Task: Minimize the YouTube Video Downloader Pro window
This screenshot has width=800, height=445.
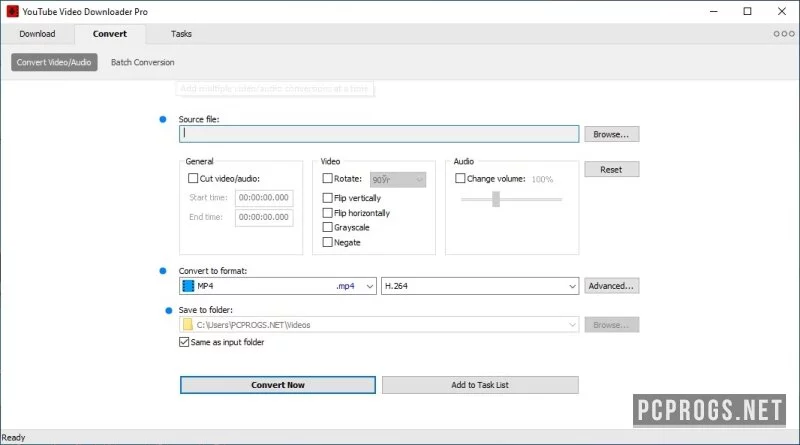Action: pos(714,11)
